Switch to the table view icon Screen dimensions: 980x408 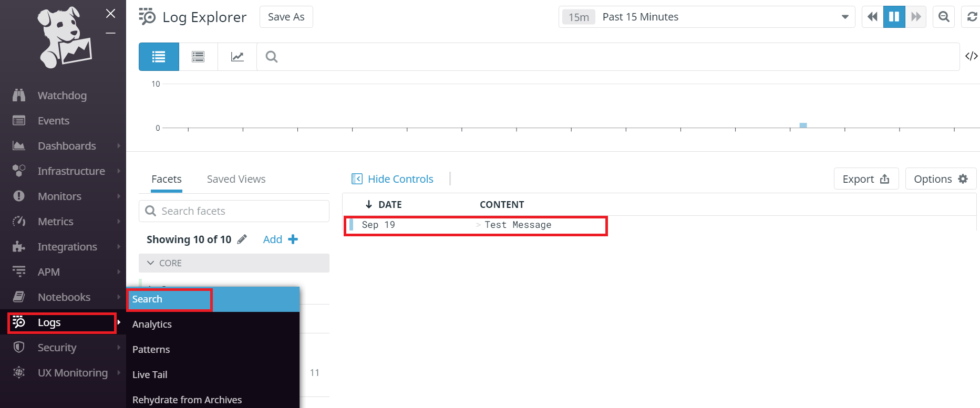click(x=198, y=57)
